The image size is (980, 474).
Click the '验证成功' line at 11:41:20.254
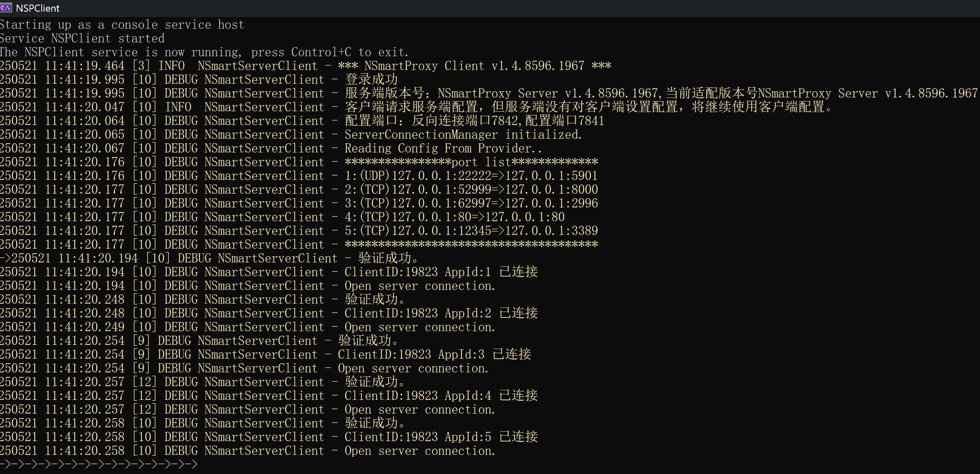pos(199,341)
